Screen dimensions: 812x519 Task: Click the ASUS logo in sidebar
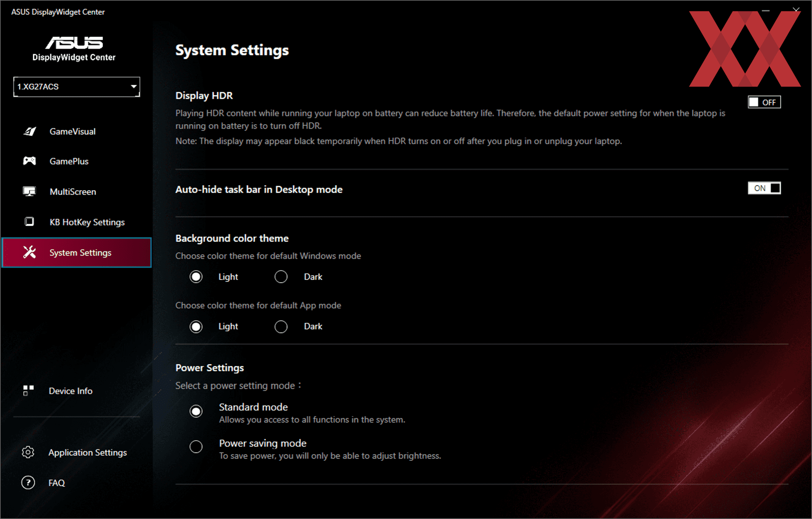[x=74, y=42]
